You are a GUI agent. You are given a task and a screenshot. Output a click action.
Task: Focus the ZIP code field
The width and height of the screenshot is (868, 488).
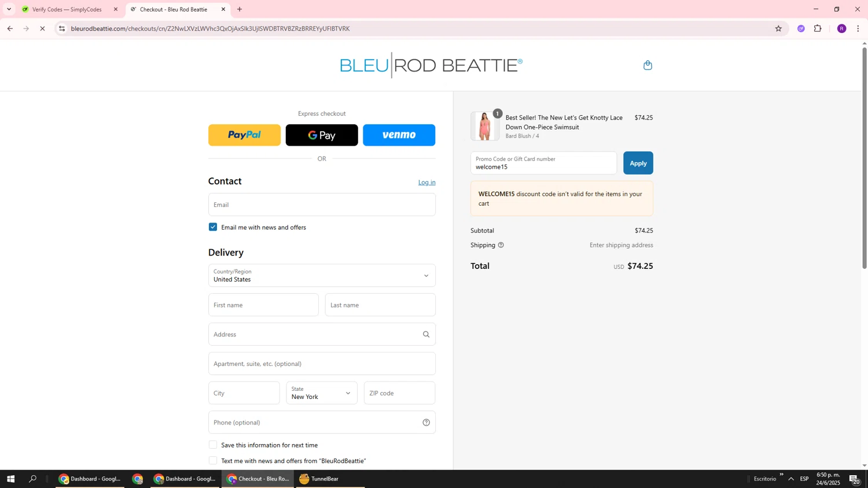[399, 393]
